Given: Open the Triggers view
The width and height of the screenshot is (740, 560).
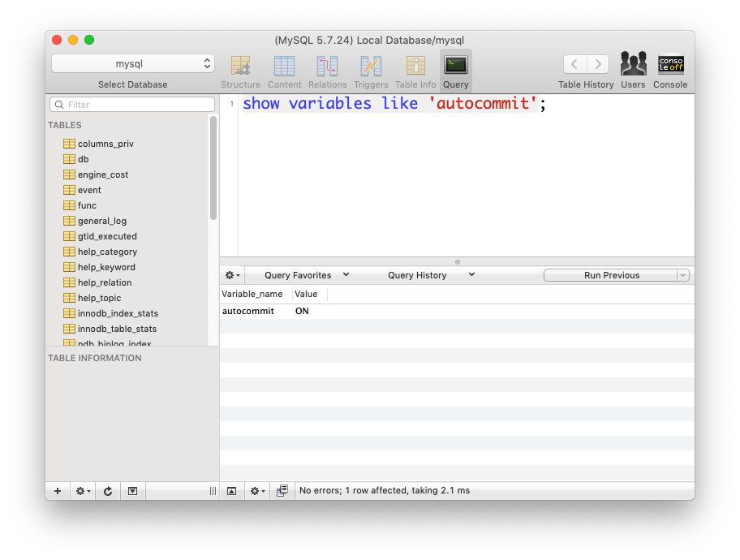Looking at the screenshot, I should (x=371, y=71).
